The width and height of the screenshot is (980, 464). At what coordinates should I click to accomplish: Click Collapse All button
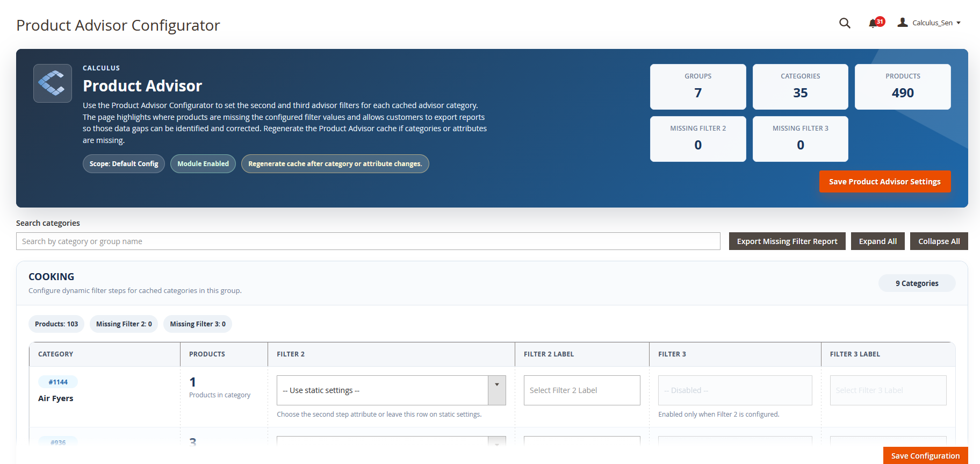(939, 241)
